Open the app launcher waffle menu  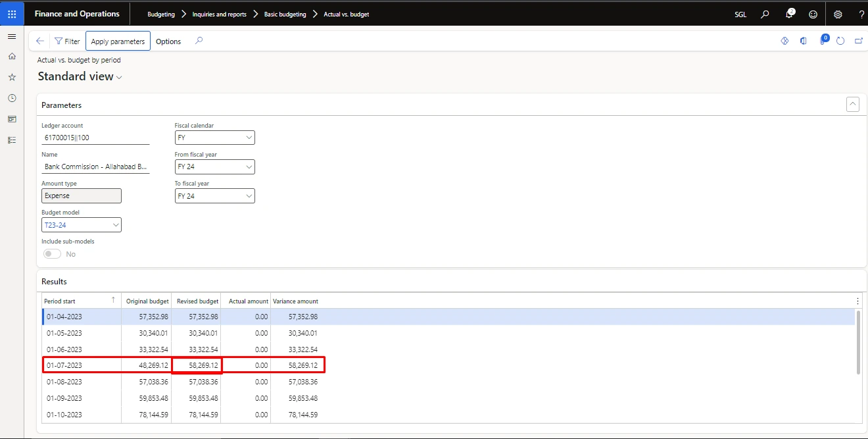click(x=12, y=13)
